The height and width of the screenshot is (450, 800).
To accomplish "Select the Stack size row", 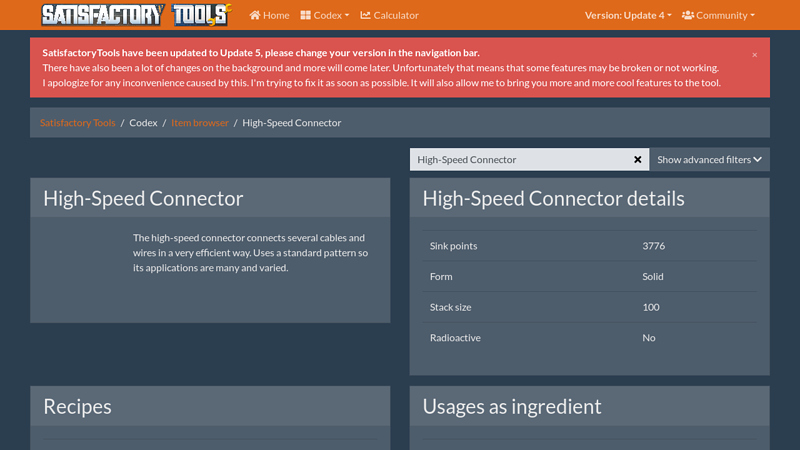I will click(x=589, y=307).
